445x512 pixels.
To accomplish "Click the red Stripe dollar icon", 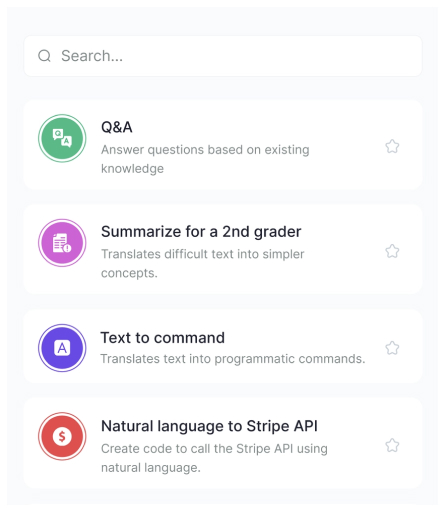I will point(62,436).
